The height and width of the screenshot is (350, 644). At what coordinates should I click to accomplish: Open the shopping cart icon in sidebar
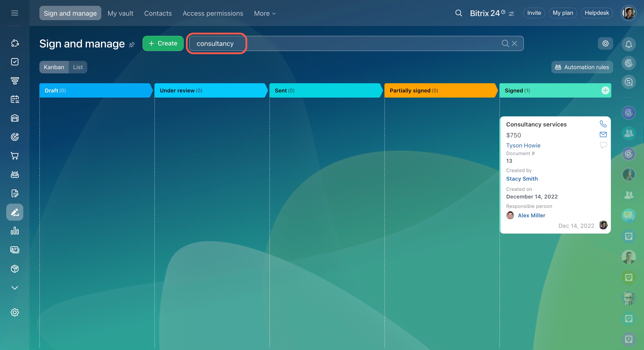pyautogui.click(x=15, y=156)
